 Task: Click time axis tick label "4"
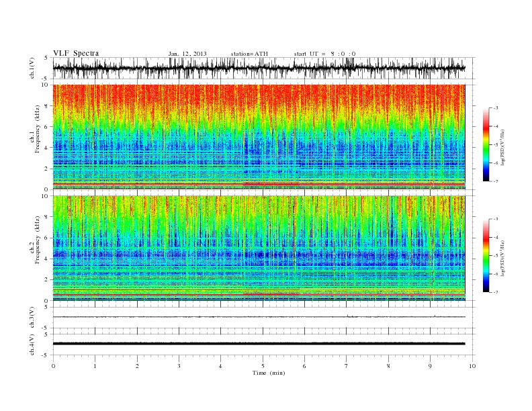point(220,366)
